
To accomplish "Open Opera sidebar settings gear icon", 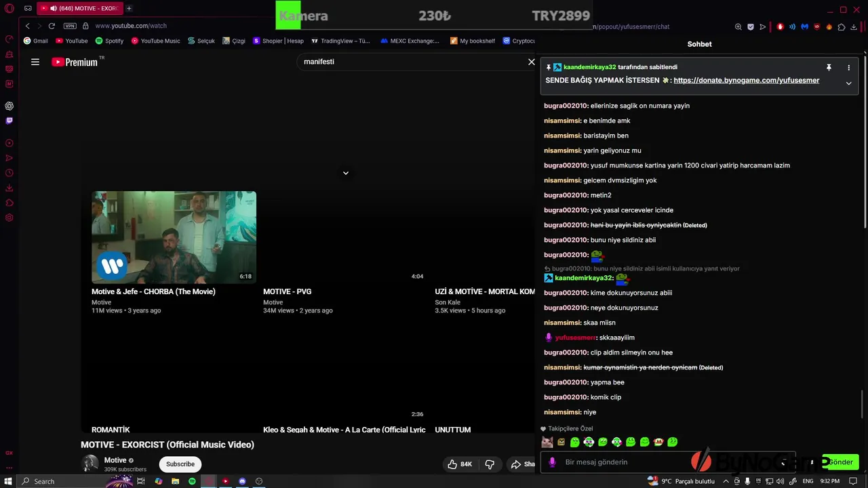I will (x=9, y=218).
